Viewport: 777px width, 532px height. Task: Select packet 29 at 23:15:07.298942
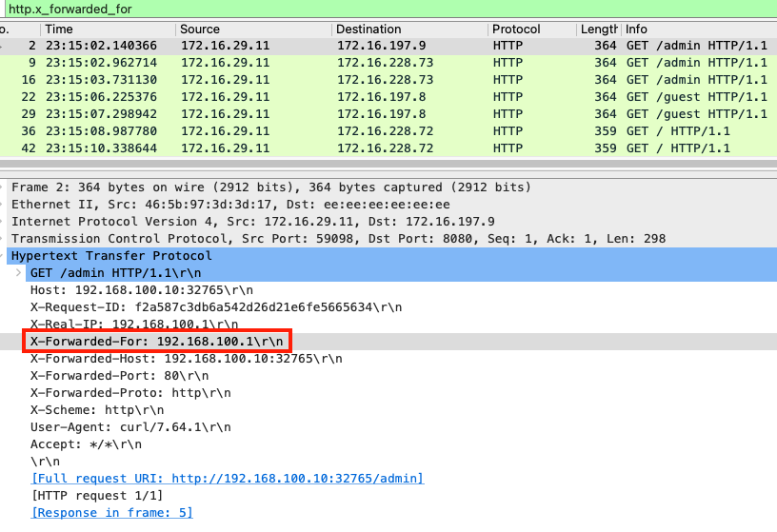pyautogui.click(x=388, y=114)
